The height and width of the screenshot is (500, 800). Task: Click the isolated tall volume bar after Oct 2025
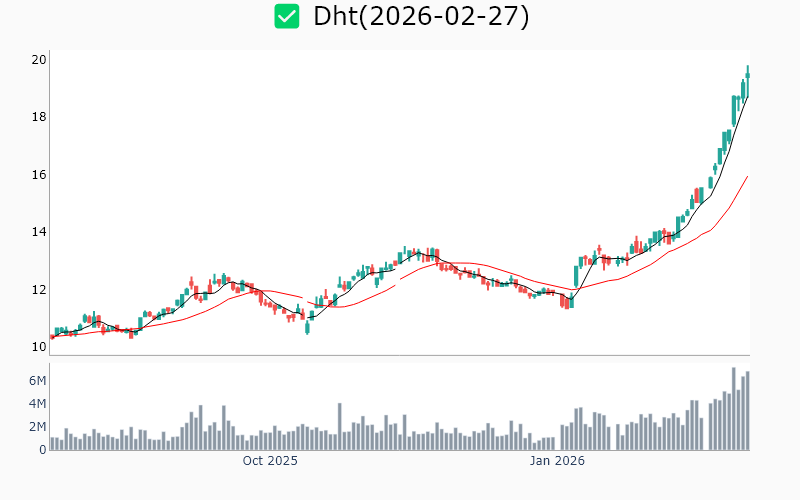339,427
